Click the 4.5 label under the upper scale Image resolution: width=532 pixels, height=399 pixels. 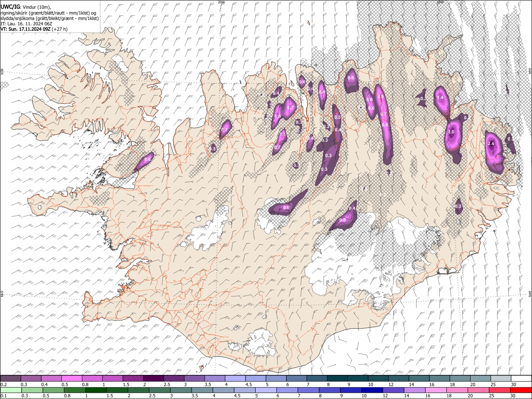click(249, 384)
